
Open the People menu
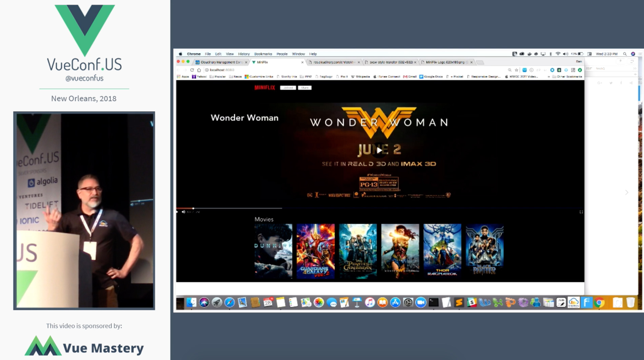click(282, 54)
